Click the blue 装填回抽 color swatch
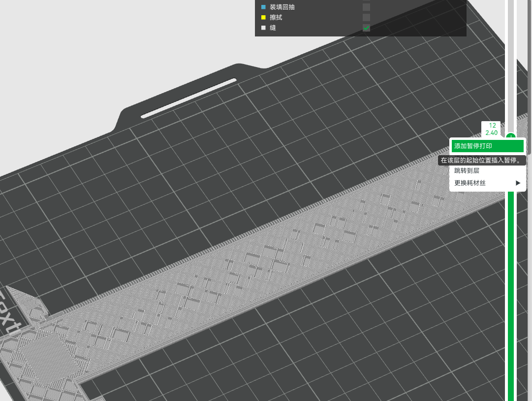Screen dimensions: 532x401 (263, 7)
